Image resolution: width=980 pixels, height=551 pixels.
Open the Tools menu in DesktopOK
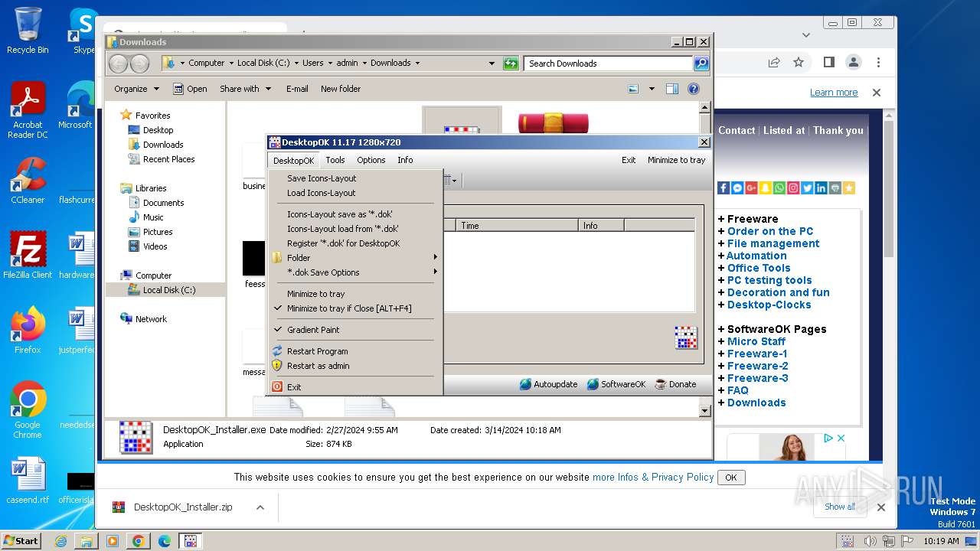335,160
